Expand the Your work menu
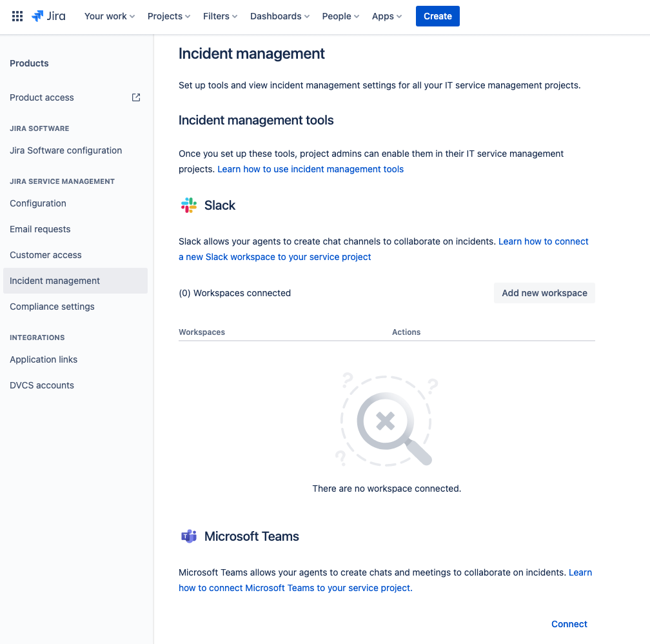 (x=110, y=16)
